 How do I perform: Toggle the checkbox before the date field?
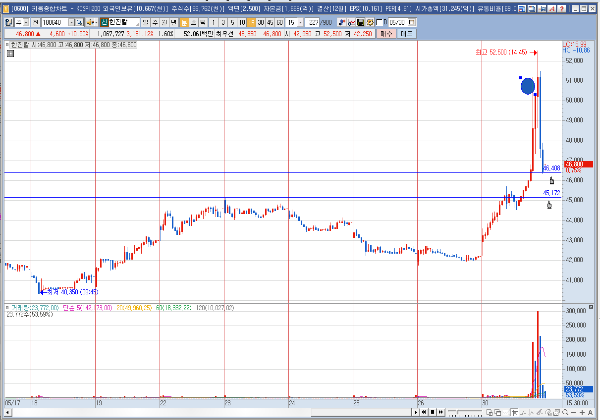click(379, 22)
